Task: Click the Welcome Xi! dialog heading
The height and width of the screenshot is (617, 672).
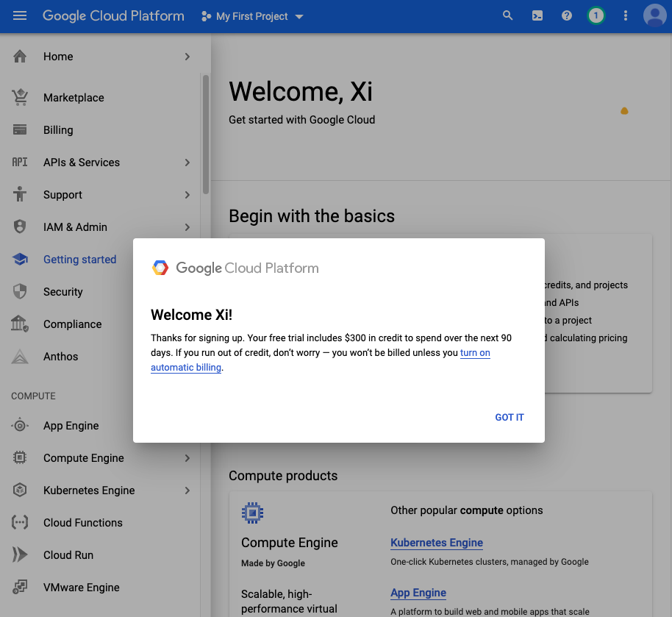Action: click(x=192, y=315)
